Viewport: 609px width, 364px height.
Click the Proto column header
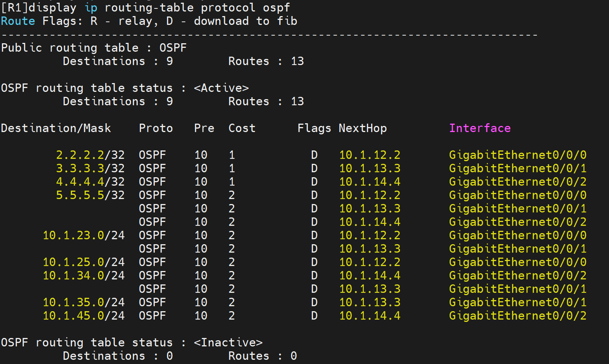pyautogui.click(x=156, y=128)
